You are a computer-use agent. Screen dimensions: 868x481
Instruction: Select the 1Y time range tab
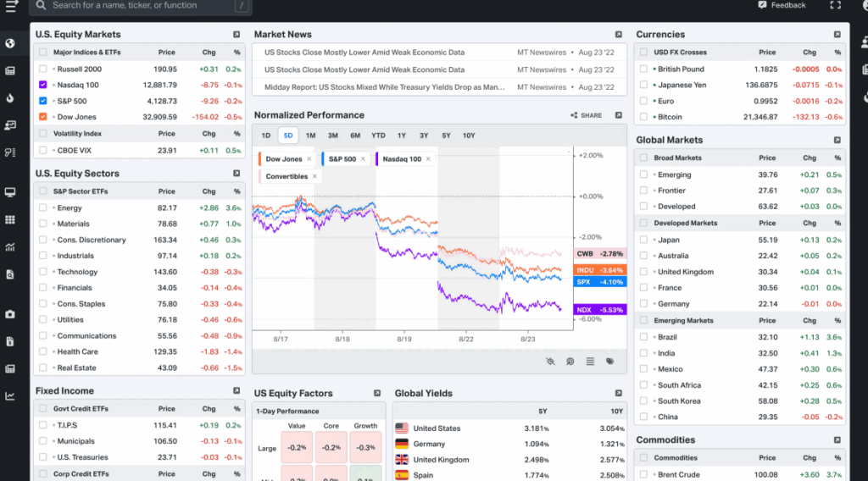tap(401, 135)
